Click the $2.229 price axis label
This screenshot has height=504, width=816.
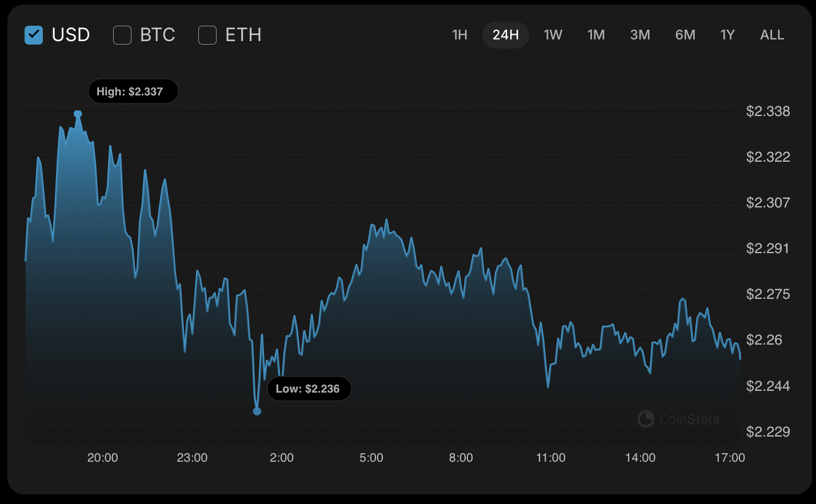pyautogui.click(x=768, y=431)
